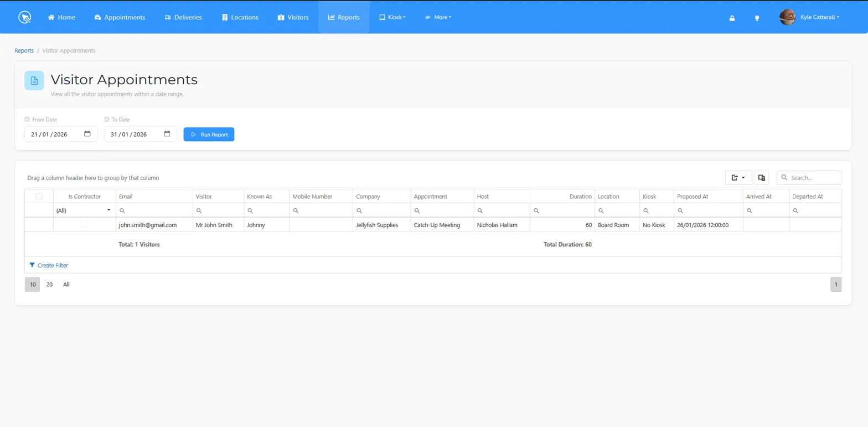868x427 pixels.
Task: Click the Company column filter search icon
Action: click(359, 210)
